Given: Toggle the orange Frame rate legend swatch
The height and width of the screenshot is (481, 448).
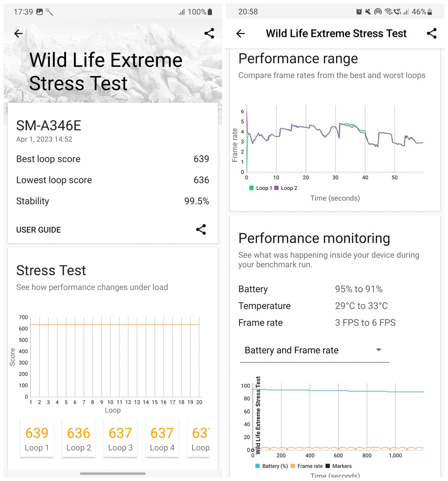Looking at the screenshot, I should (x=293, y=466).
